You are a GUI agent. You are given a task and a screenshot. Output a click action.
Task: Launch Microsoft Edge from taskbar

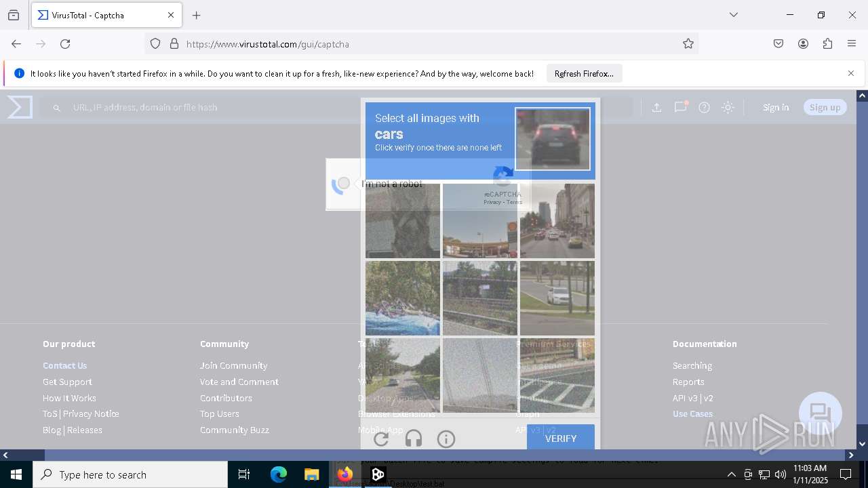tap(279, 474)
